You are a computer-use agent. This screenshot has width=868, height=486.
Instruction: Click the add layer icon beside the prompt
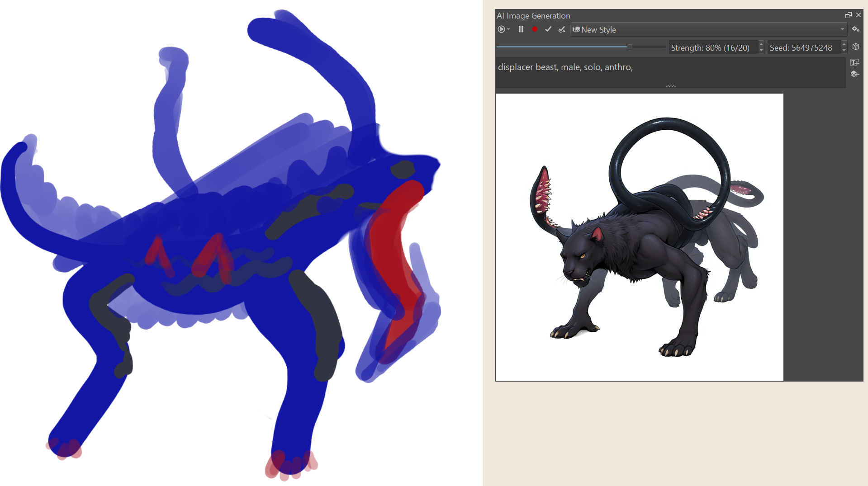click(x=855, y=74)
